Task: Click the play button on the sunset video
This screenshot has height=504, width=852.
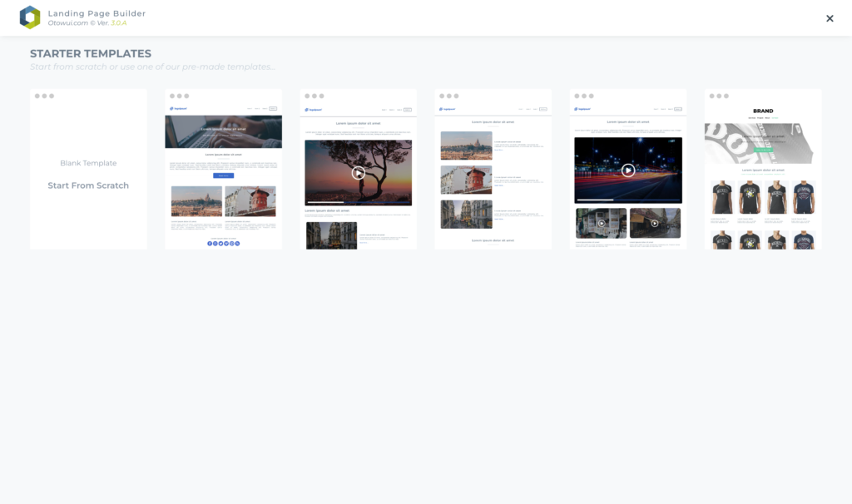Action: coord(358,173)
